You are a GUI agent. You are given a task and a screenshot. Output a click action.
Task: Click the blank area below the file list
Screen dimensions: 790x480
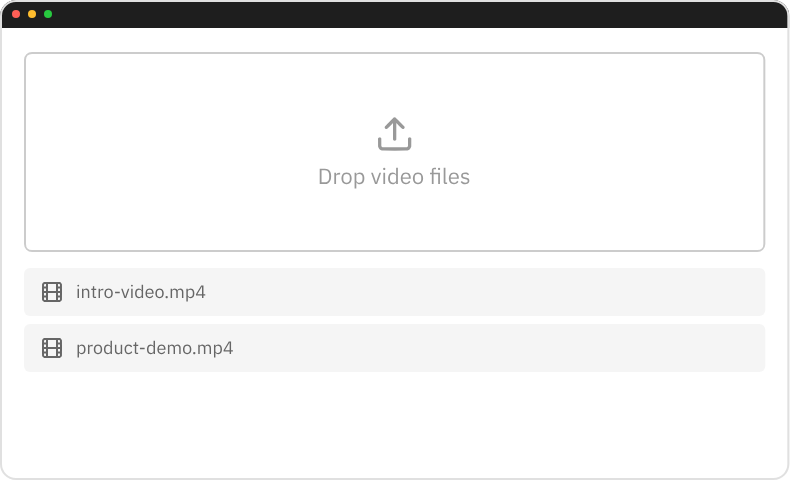pos(394,425)
